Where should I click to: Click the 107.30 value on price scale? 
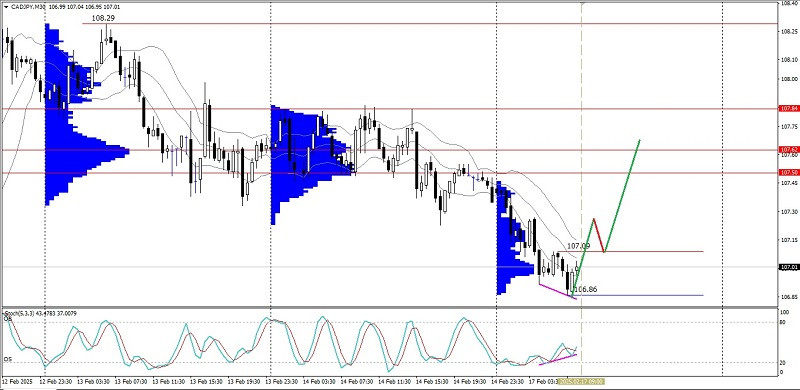[x=788, y=211]
